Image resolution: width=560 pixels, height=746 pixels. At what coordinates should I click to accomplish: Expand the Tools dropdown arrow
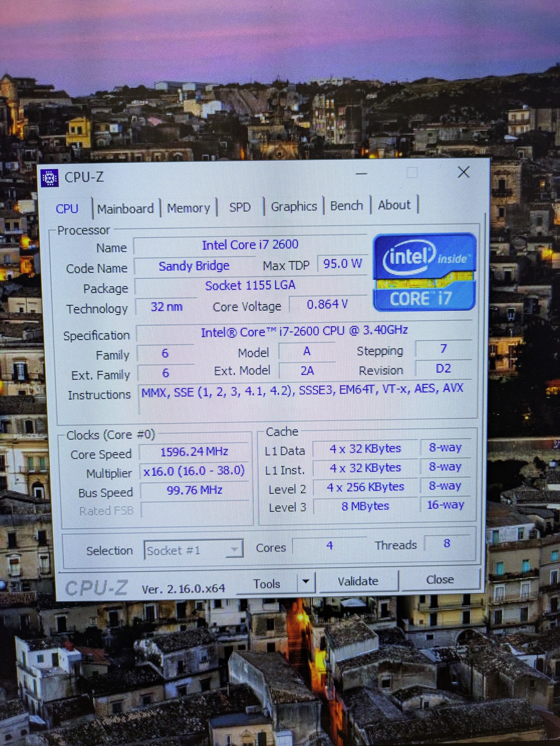click(306, 583)
